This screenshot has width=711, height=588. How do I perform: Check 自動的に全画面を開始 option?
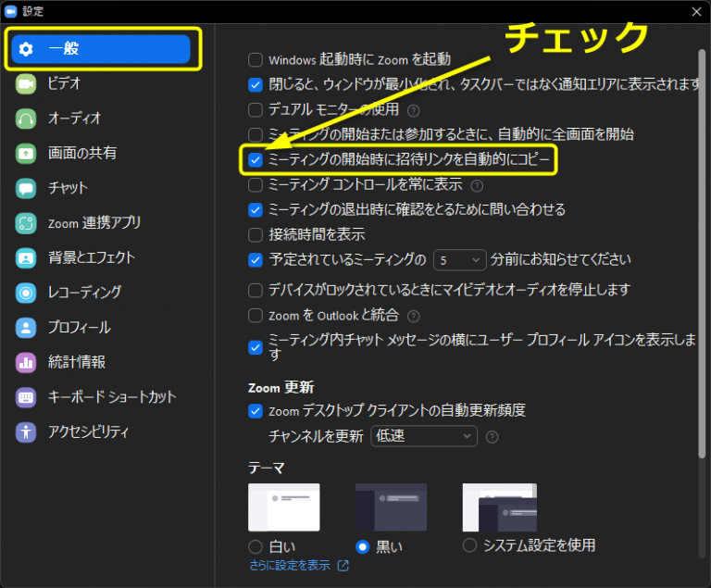(256, 135)
